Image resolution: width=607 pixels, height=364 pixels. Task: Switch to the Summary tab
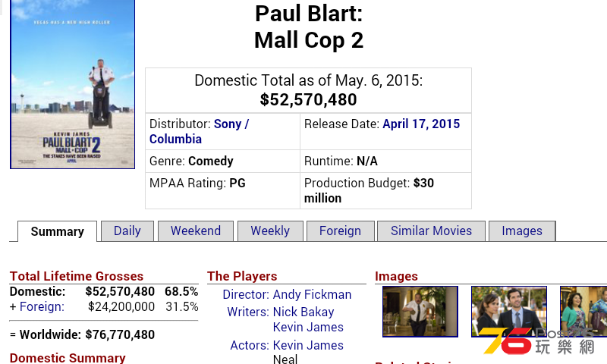[x=58, y=231]
